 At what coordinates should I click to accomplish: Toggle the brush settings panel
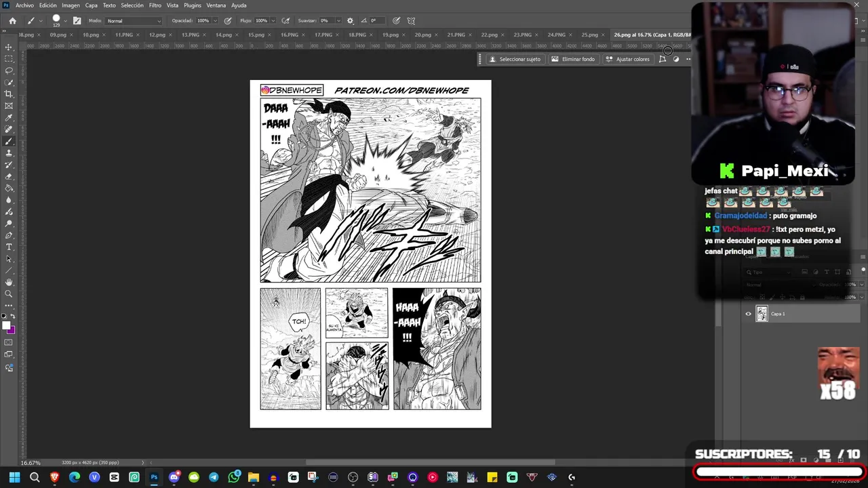click(x=77, y=21)
